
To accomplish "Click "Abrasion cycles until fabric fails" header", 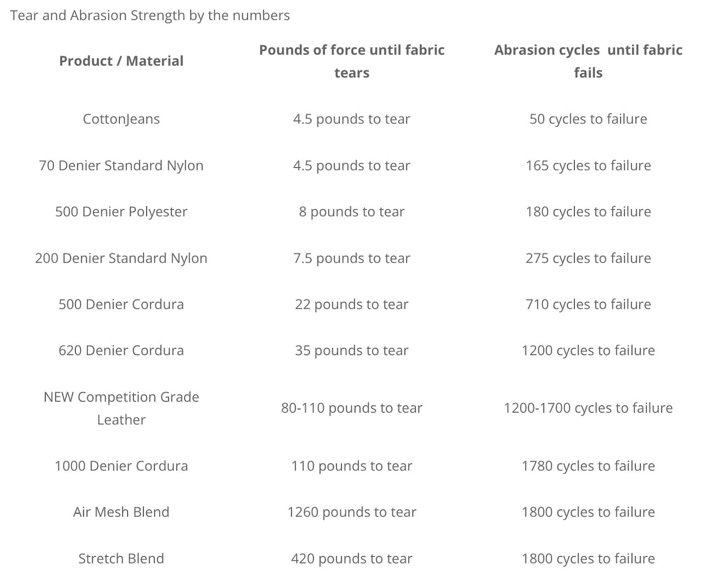I will click(x=588, y=61).
